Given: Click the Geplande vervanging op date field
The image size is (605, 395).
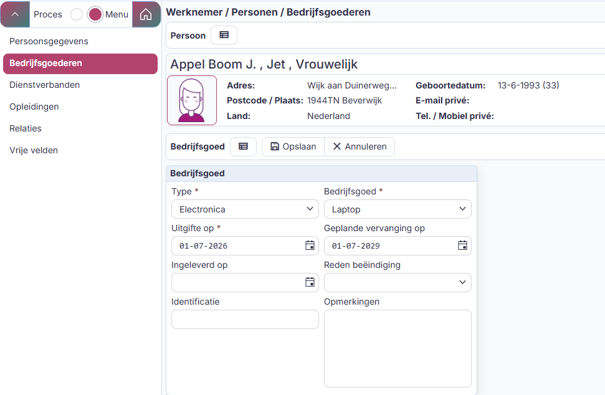Looking at the screenshot, I should click(x=397, y=246).
